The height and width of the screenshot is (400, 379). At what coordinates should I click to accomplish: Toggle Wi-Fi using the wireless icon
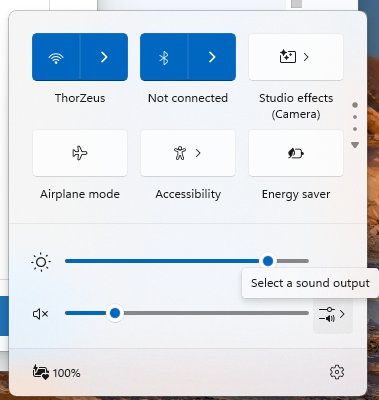point(56,57)
